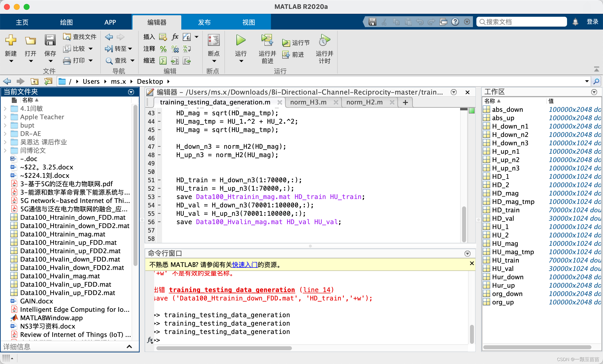Comment selected lines with the % icon
This screenshot has width=603, height=364.
tap(163, 49)
